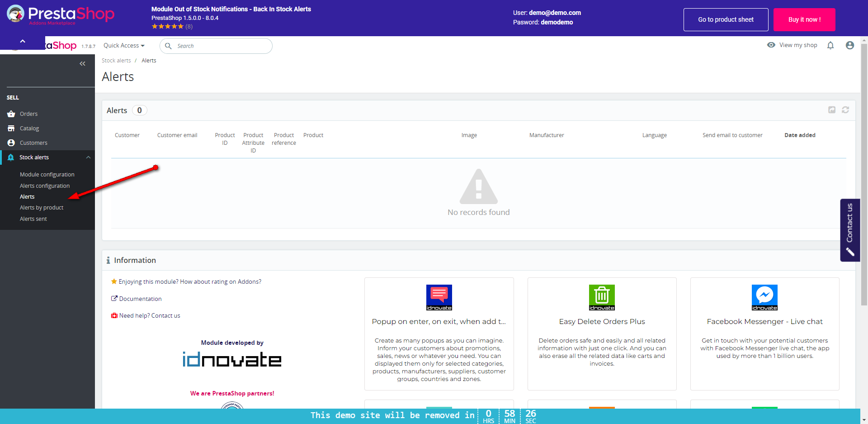Click We are PrestaShop partners text
Screen dimensions: 868x424
pyautogui.click(x=232, y=394)
